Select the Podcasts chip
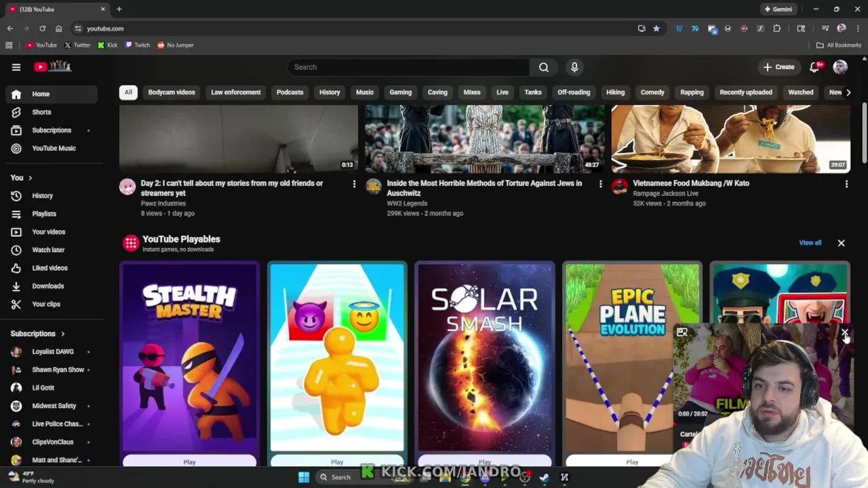Image resolution: width=868 pixels, height=488 pixels. pyautogui.click(x=290, y=92)
